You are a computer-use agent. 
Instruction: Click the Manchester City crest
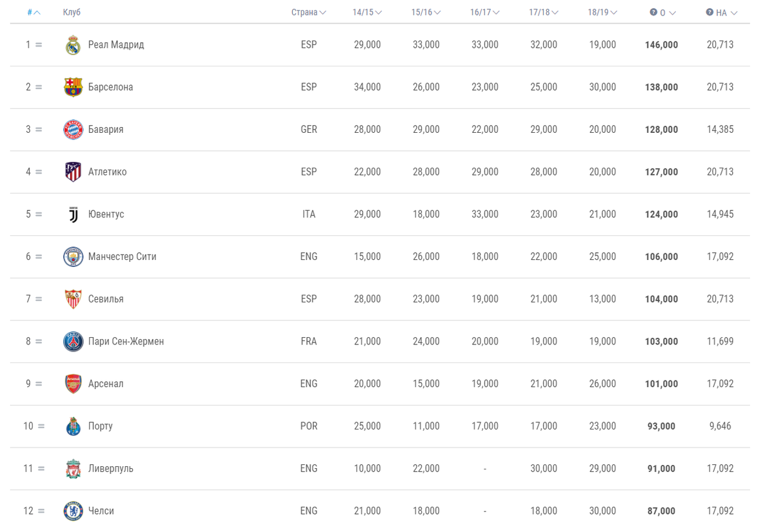pos(73,257)
